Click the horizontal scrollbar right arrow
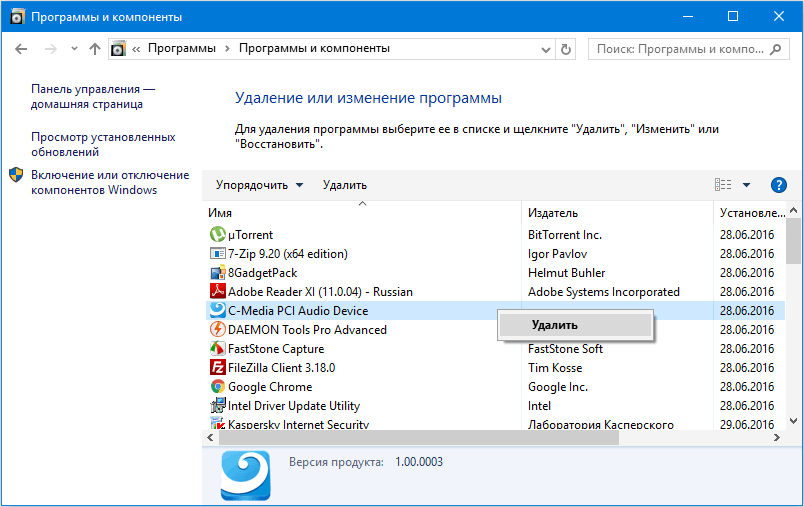 (778, 438)
